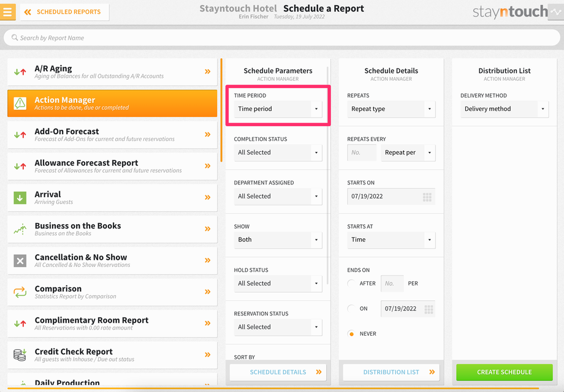Select the Allowance Forecast Report
This screenshot has width=564, height=392.
[x=112, y=166]
